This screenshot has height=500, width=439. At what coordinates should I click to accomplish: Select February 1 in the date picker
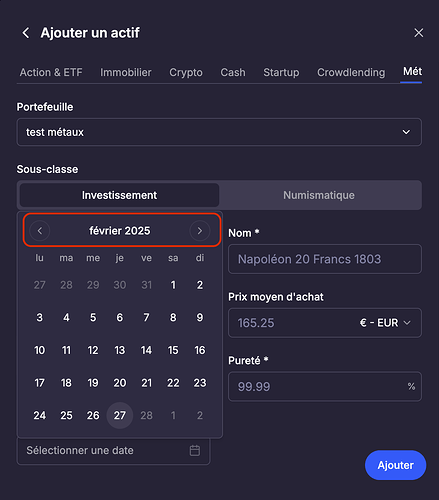[x=173, y=285]
